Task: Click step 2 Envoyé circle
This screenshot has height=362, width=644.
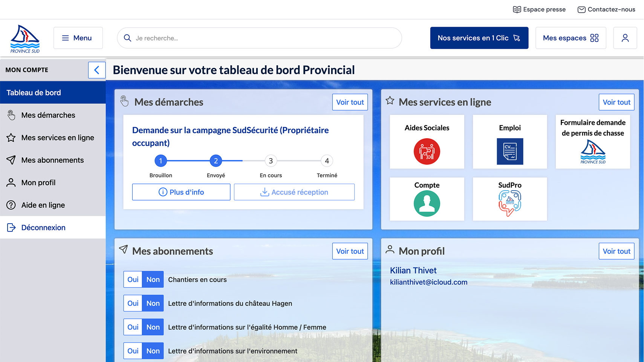Action: (216, 161)
